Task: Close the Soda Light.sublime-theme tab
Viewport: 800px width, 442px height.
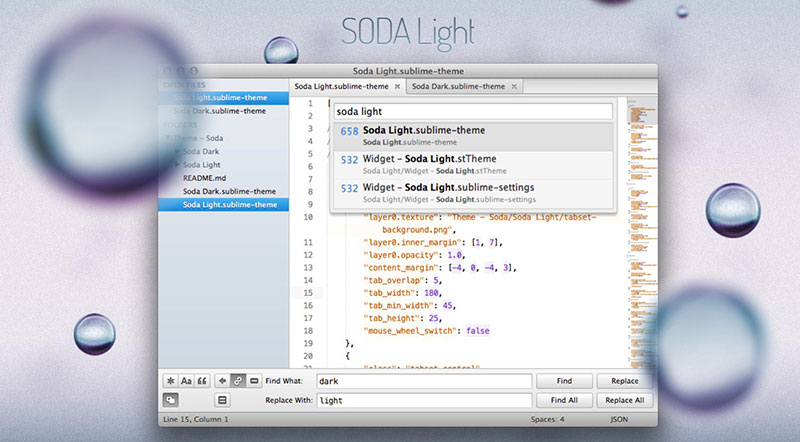Action: (x=397, y=87)
